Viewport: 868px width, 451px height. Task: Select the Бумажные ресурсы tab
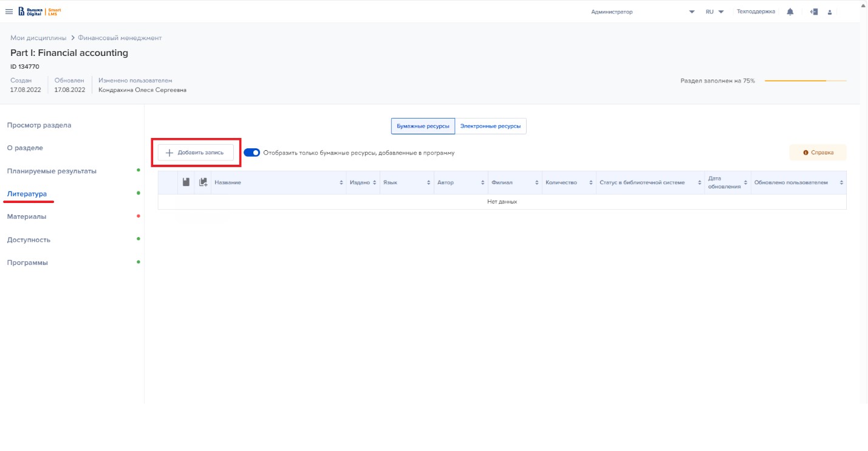423,126
